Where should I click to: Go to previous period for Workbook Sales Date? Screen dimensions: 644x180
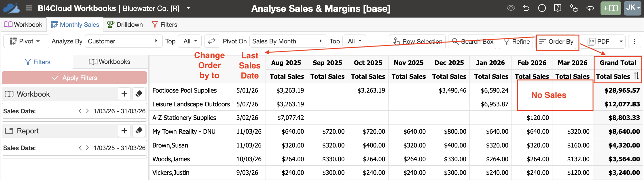(x=80, y=111)
